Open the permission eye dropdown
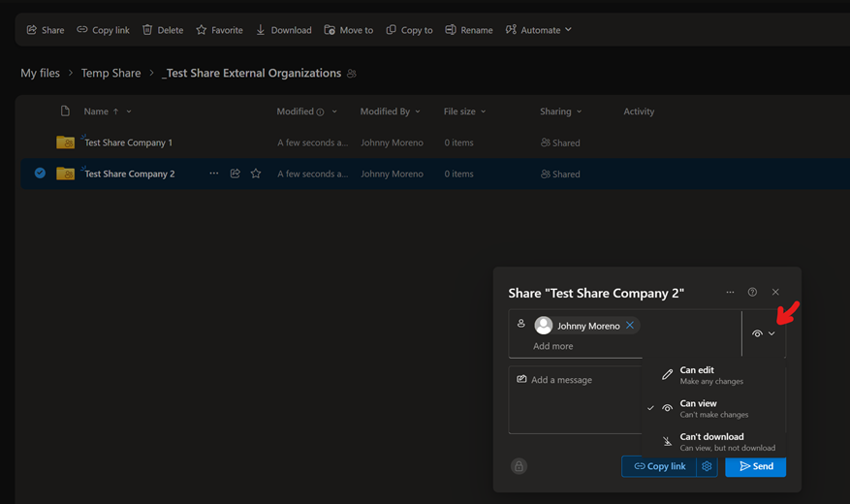The height and width of the screenshot is (504, 850). click(x=764, y=333)
